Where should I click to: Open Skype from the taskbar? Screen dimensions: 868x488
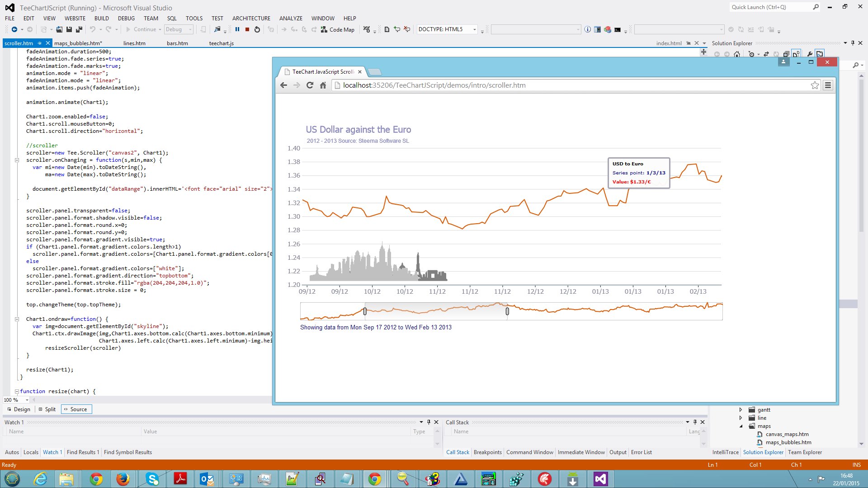coord(152,479)
